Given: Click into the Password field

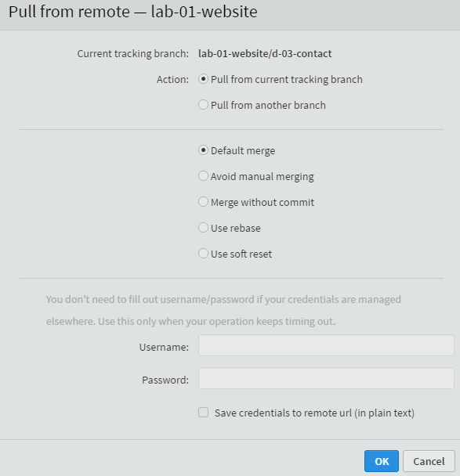Looking at the screenshot, I should [326, 378].
